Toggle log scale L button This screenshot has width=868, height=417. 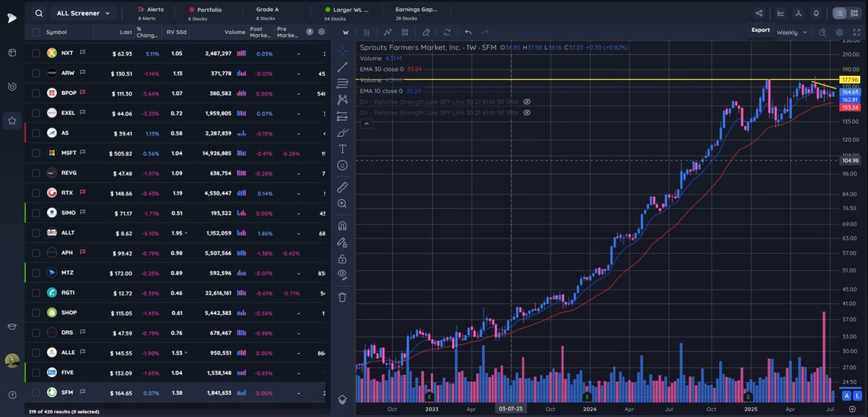coord(856,396)
